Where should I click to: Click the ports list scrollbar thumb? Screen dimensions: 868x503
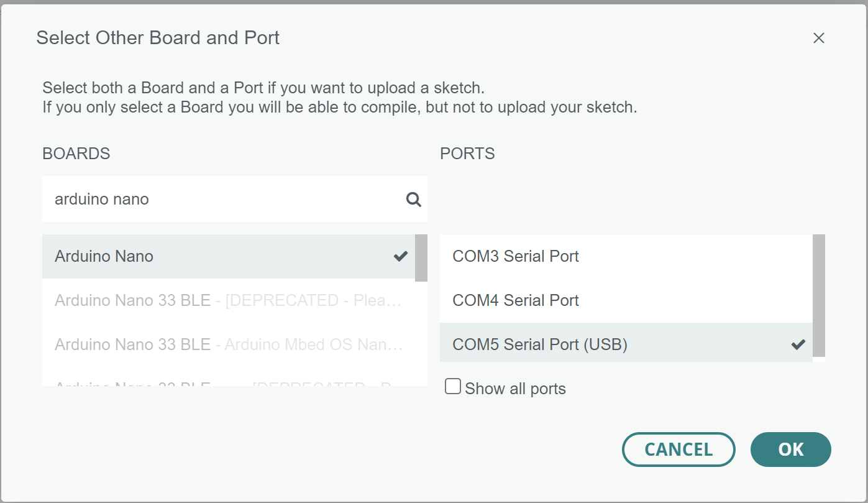819,295
